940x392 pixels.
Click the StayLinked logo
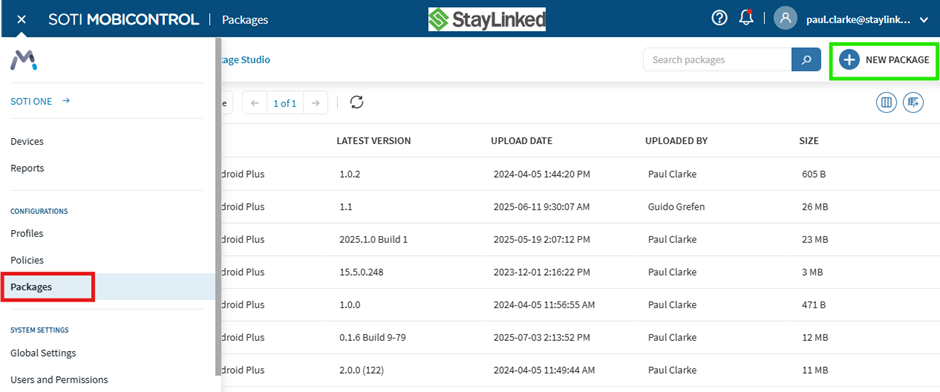tap(486, 19)
